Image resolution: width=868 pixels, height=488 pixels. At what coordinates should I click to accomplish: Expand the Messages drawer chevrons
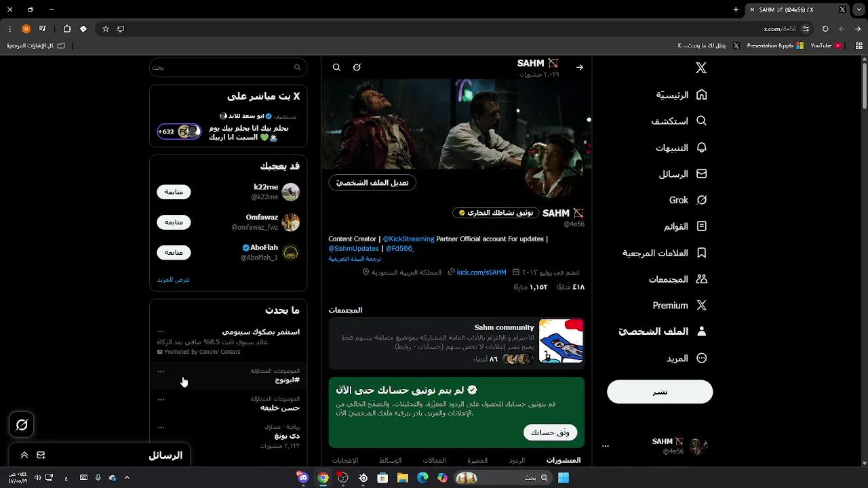24,455
